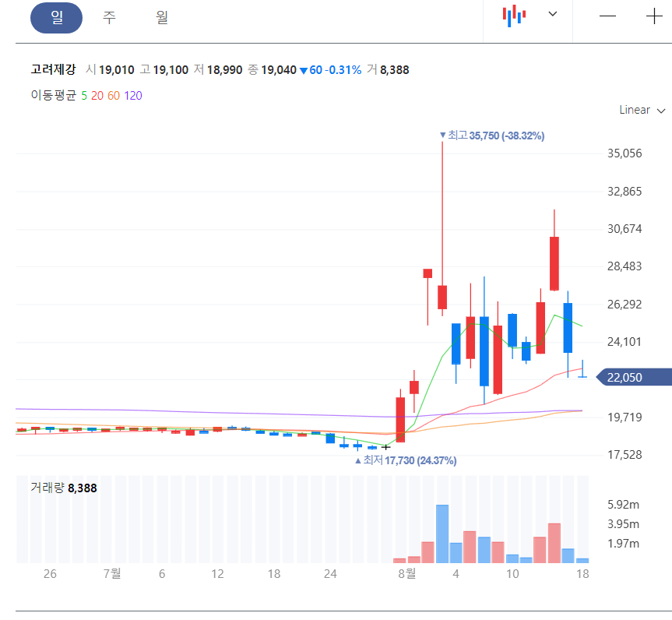Expand the Linear chevron arrow
The image size is (672, 620).
(660, 110)
